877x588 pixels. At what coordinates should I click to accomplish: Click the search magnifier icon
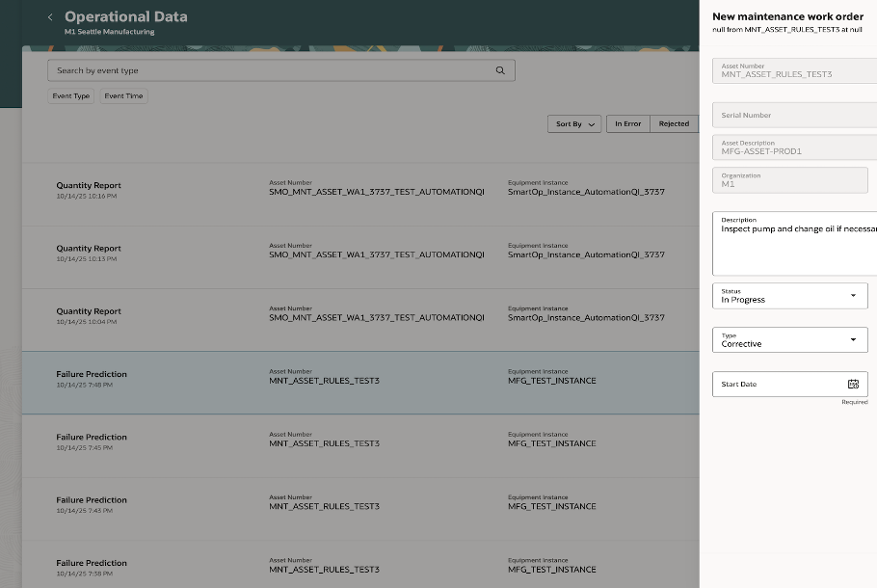(x=500, y=70)
